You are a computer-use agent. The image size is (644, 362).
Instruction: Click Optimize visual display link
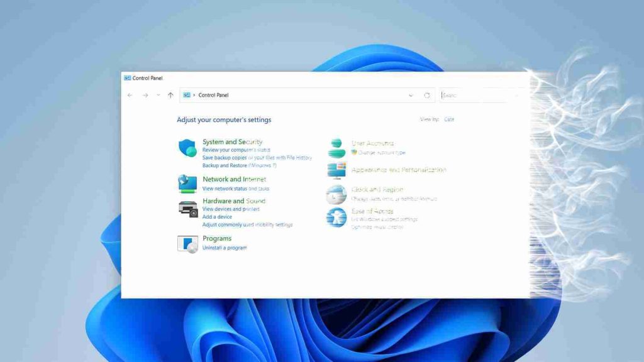[x=377, y=227]
